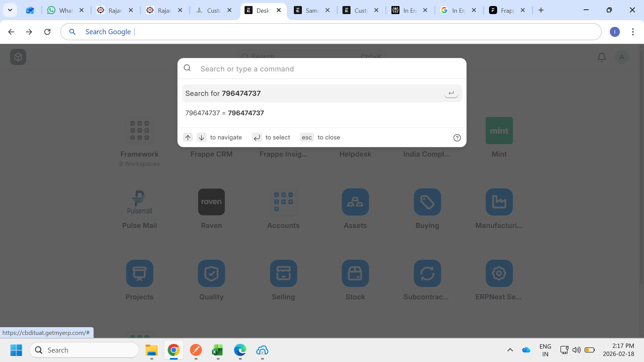The width and height of the screenshot is (644, 362).
Task: Open the Quality module icon
Action: (211, 273)
